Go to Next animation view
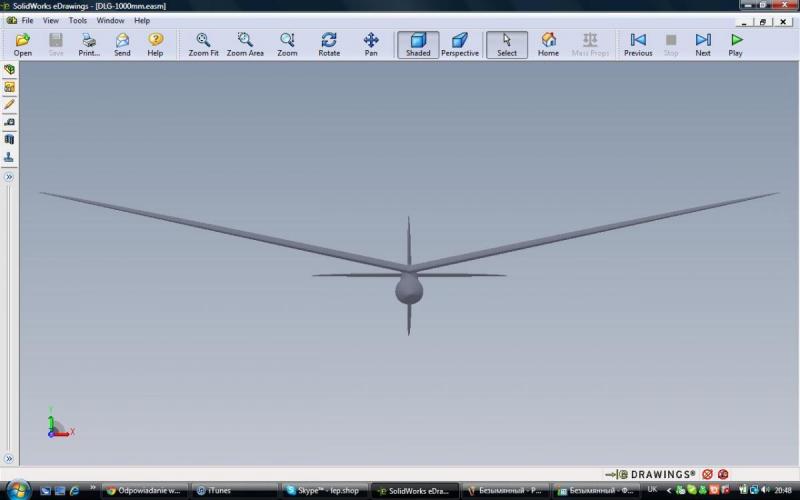 pyautogui.click(x=703, y=44)
